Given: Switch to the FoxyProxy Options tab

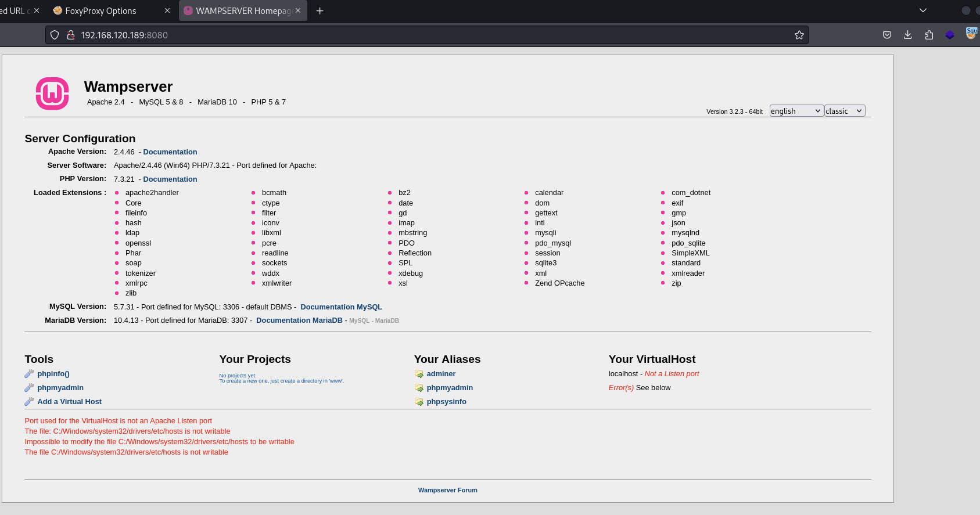Looking at the screenshot, I should (x=100, y=11).
